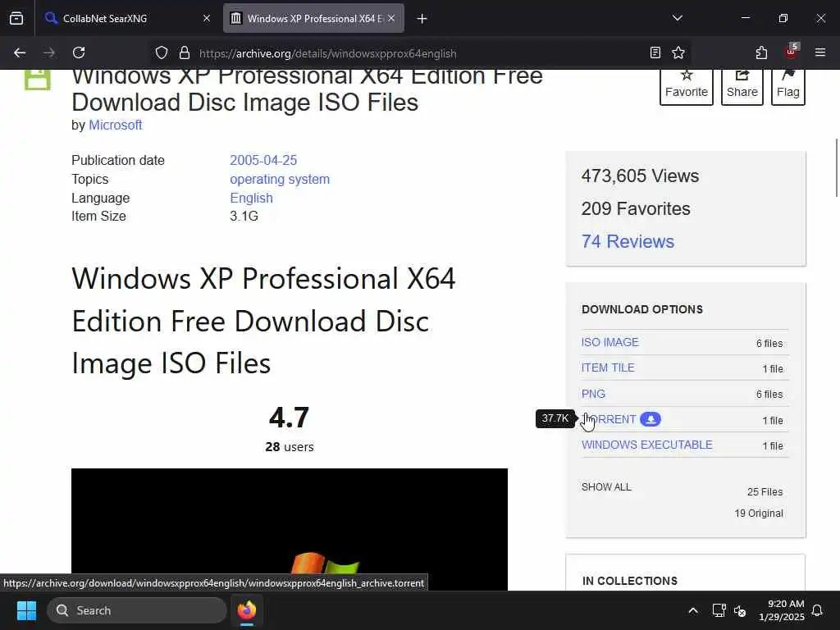This screenshot has width=840, height=630.
Task: Open tracking protection shield icon
Action: [162, 53]
